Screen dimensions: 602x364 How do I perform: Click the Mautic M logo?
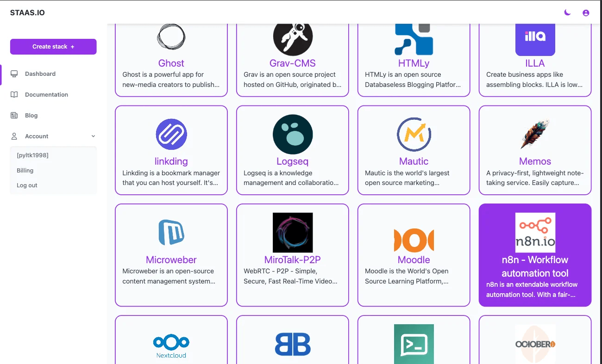[x=414, y=135]
